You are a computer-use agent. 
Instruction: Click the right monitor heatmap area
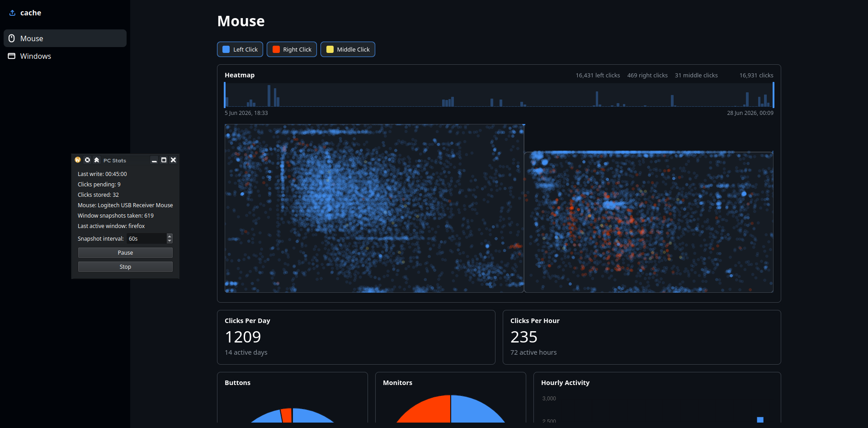click(x=649, y=222)
